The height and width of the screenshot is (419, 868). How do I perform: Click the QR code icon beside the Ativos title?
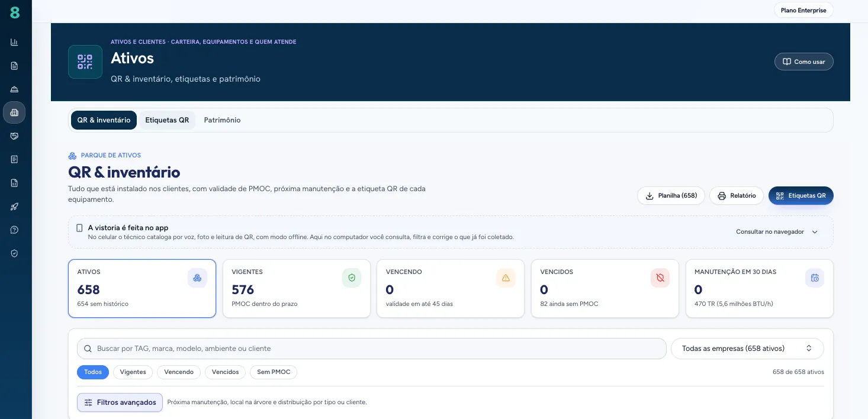click(x=85, y=62)
